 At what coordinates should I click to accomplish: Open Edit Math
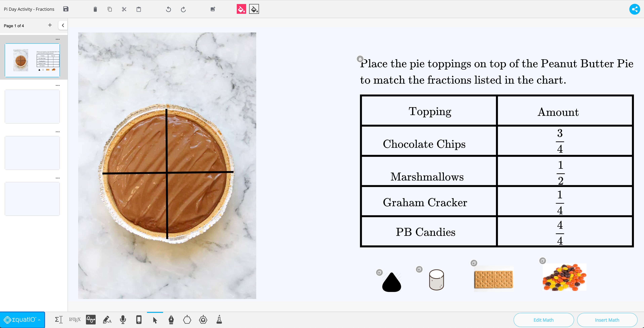[543, 320]
